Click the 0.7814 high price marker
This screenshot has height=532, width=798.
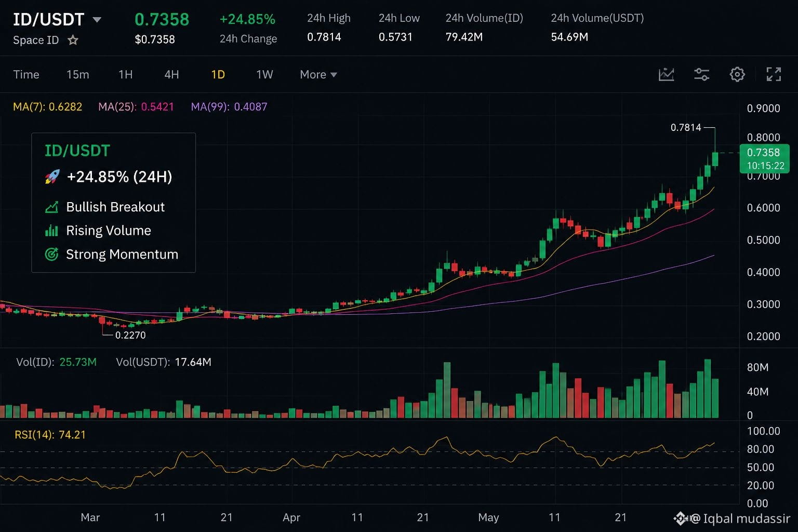686,127
